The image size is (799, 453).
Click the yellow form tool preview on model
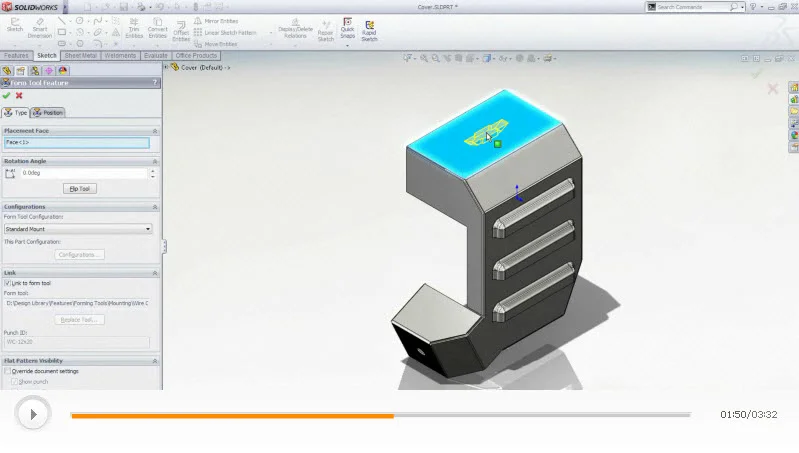[486, 132]
